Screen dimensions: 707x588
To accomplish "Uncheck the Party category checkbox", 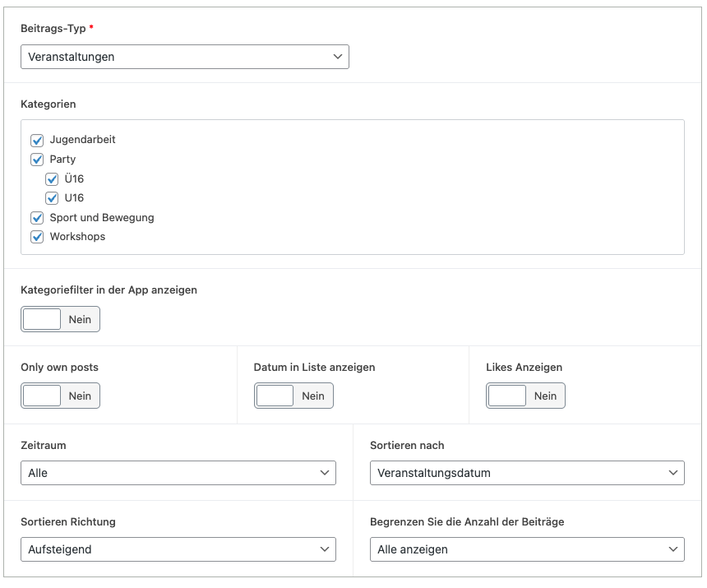I will (x=37, y=160).
